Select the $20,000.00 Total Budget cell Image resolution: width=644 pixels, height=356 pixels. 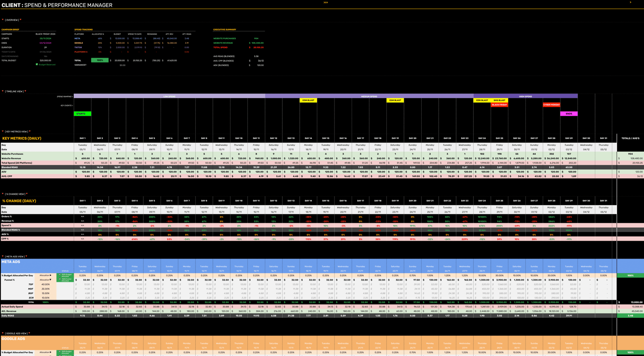[46, 60]
